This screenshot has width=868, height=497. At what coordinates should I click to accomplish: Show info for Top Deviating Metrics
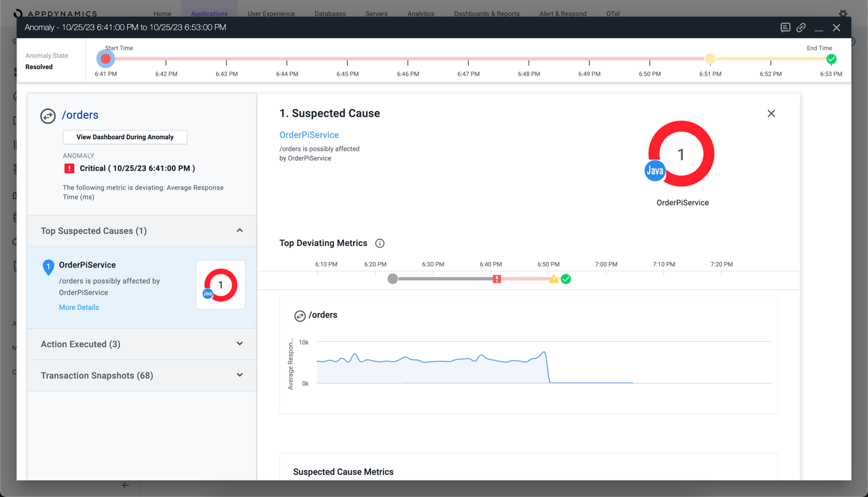(x=380, y=243)
